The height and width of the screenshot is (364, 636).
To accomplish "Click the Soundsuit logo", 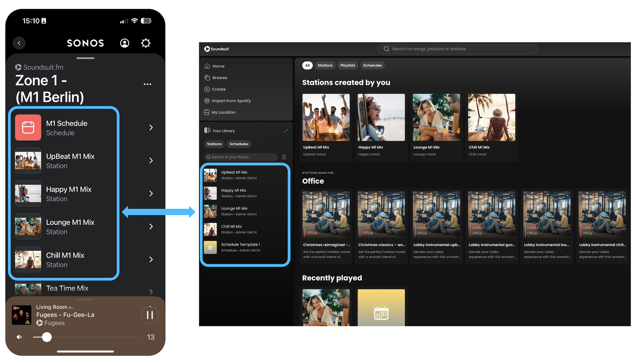I will (217, 49).
